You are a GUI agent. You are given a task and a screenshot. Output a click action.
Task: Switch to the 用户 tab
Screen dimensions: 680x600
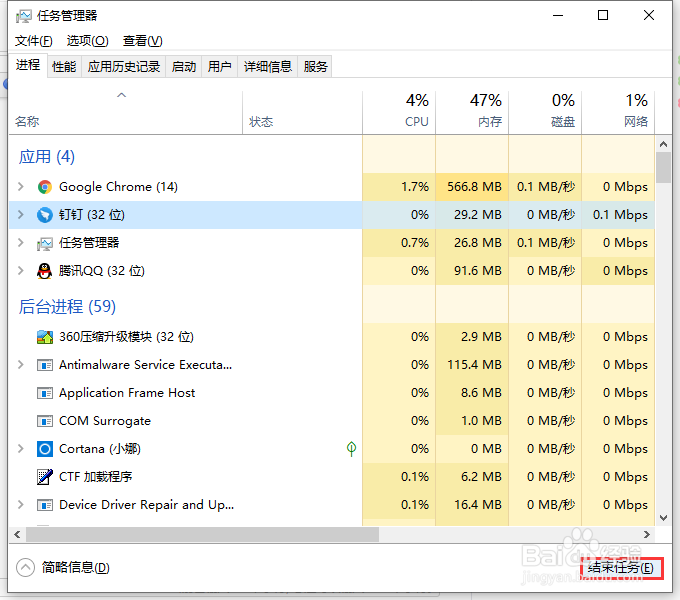click(x=219, y=67)
